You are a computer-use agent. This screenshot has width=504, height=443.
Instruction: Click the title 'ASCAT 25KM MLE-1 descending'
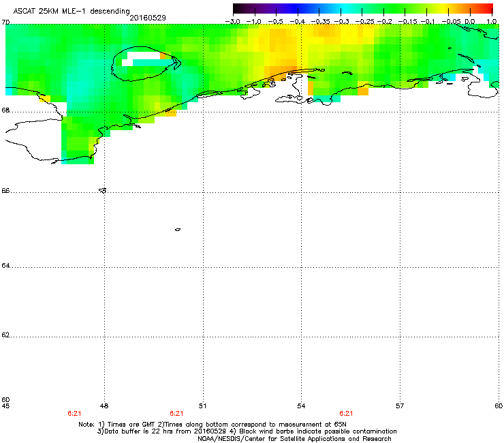tap(72, 12)
